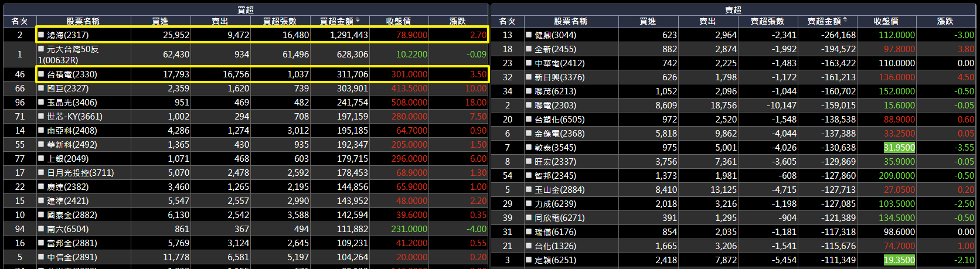Toggle the checkbox for 定穎(6251)

tap(529, 260)
